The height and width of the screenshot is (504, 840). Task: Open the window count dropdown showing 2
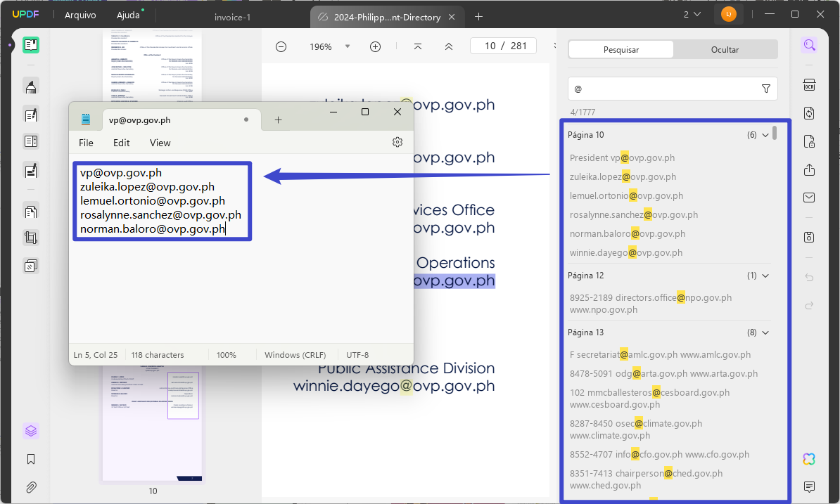[692, 15]
